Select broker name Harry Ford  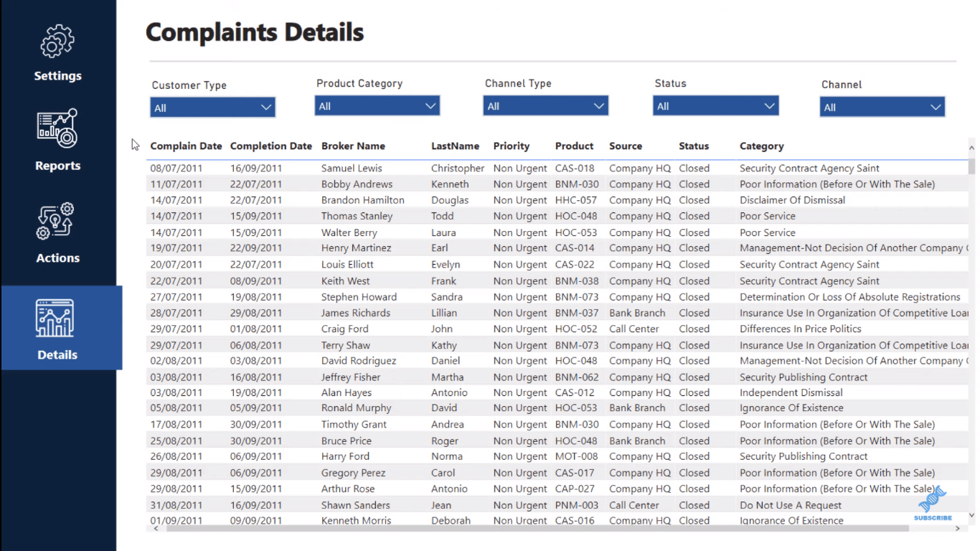(345, 456)
